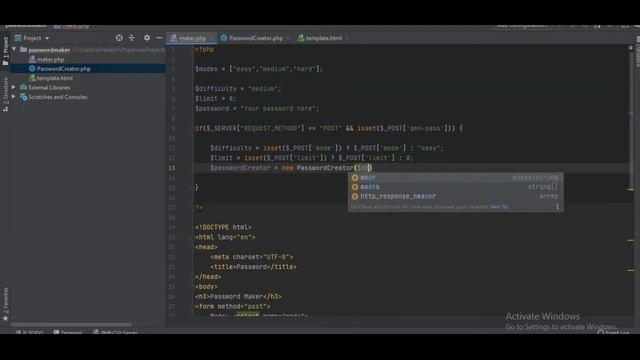
Task: Switch to the PasswordCreator.php editor tab
Action: [x=256, y=38]
